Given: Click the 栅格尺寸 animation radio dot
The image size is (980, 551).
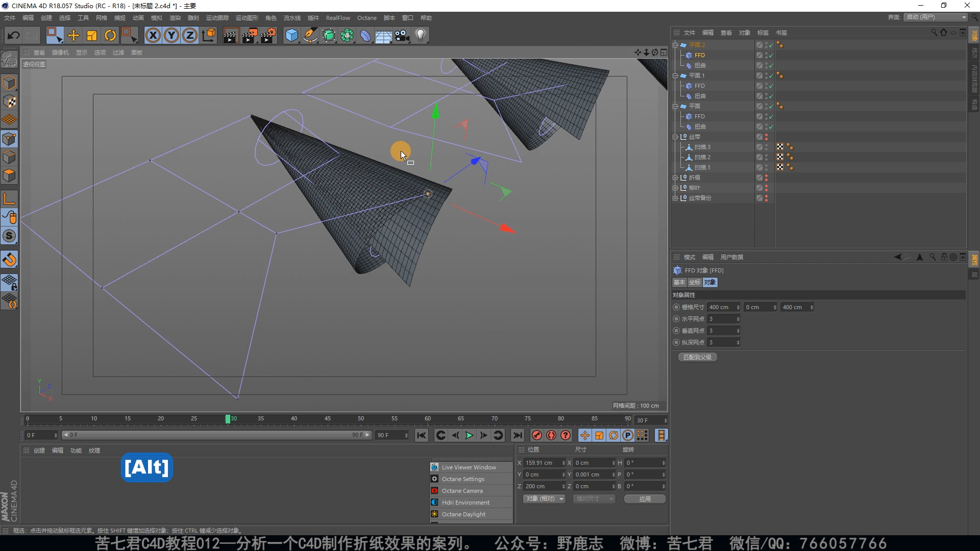Looking at the screenshot, I should [676, 307].
